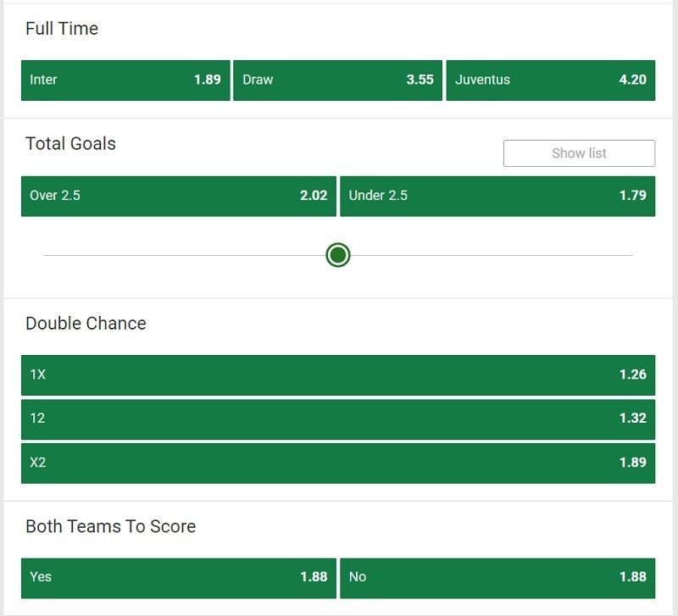Image resolution: width=678 pixels, height=616 pixels.
Task: Select the X2 double chance option
Action: tap(338, 463)
